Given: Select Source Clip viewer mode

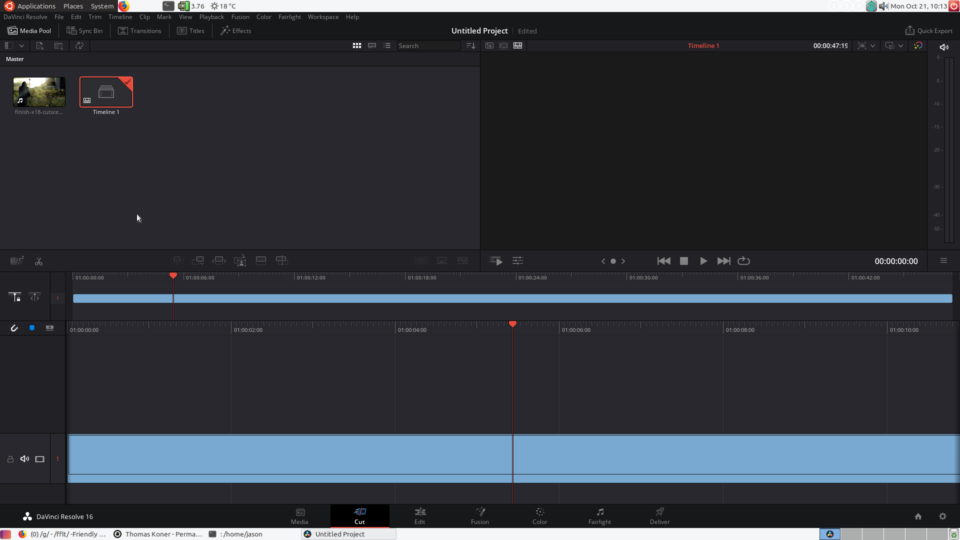Looking at the screenshot, I should click(489, 46).
